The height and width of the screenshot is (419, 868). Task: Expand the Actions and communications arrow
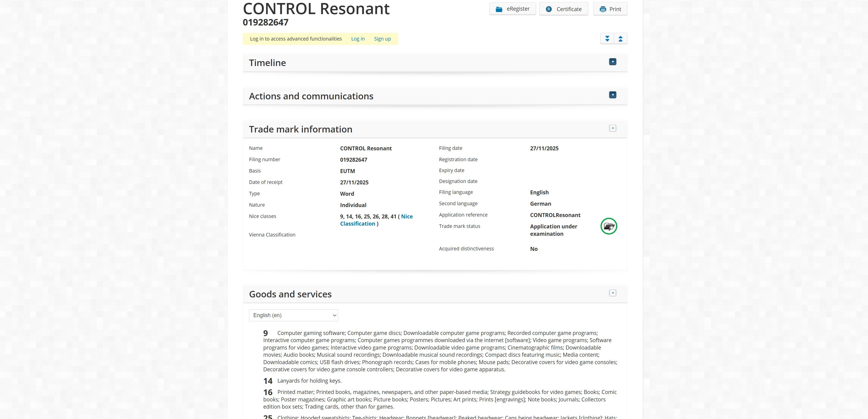(613, 95)
